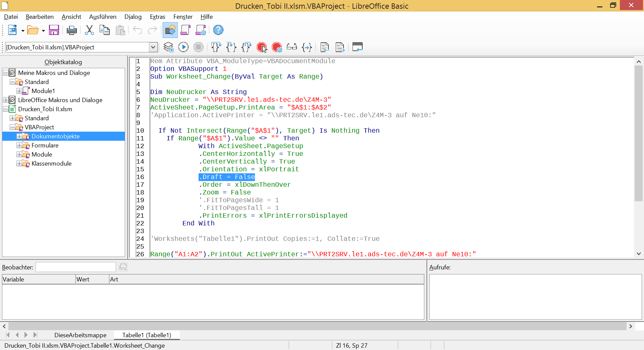Click the Stop macro icon

[x=199, y=47]
